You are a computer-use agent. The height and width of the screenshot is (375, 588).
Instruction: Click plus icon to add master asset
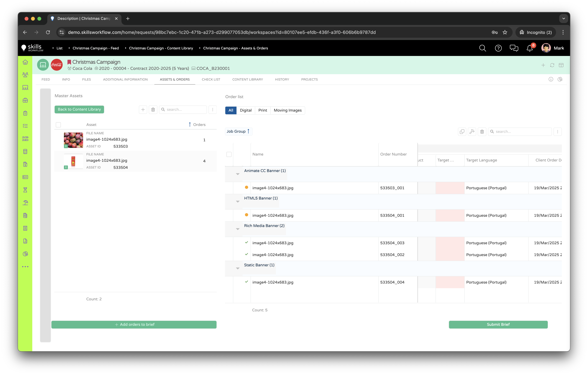[x=143, y=110]
